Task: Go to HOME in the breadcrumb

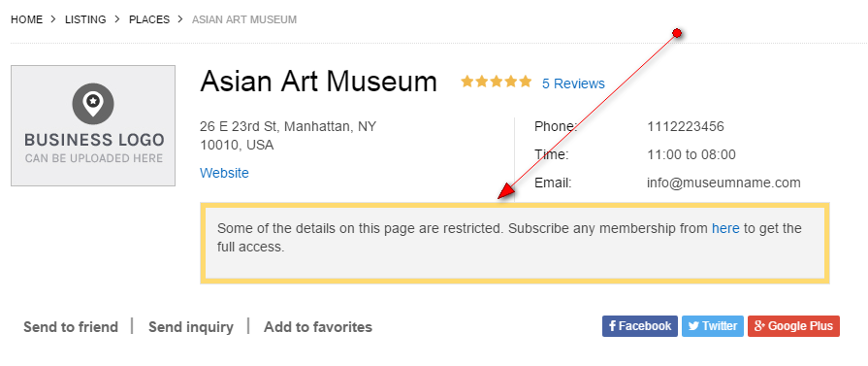Action: point(26,19)
